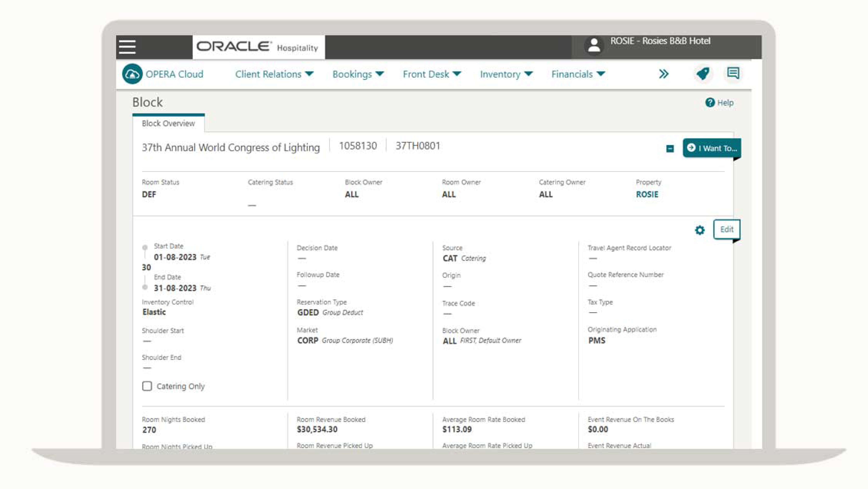Enable the Catering Only checkbox

(x=147, y=386)
